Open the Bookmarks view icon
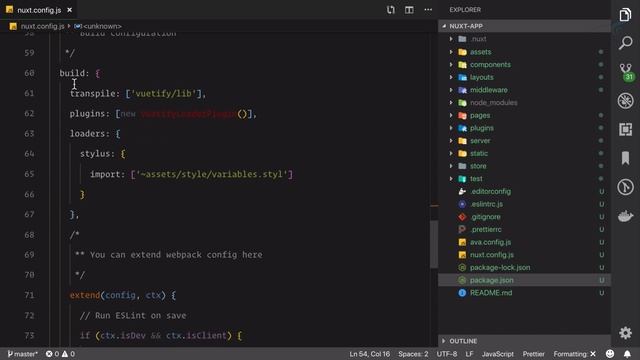640x360 pixels. [625, 158]
